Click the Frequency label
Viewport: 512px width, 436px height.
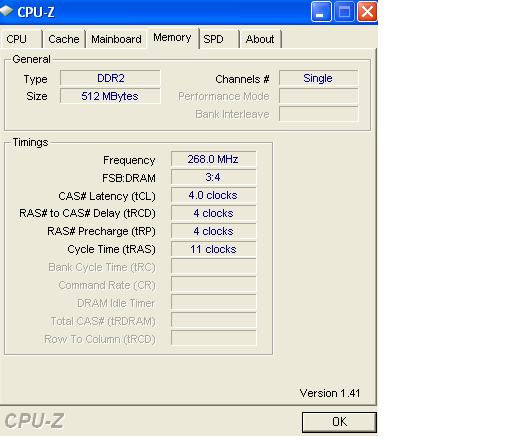click(x=129, y=160)
